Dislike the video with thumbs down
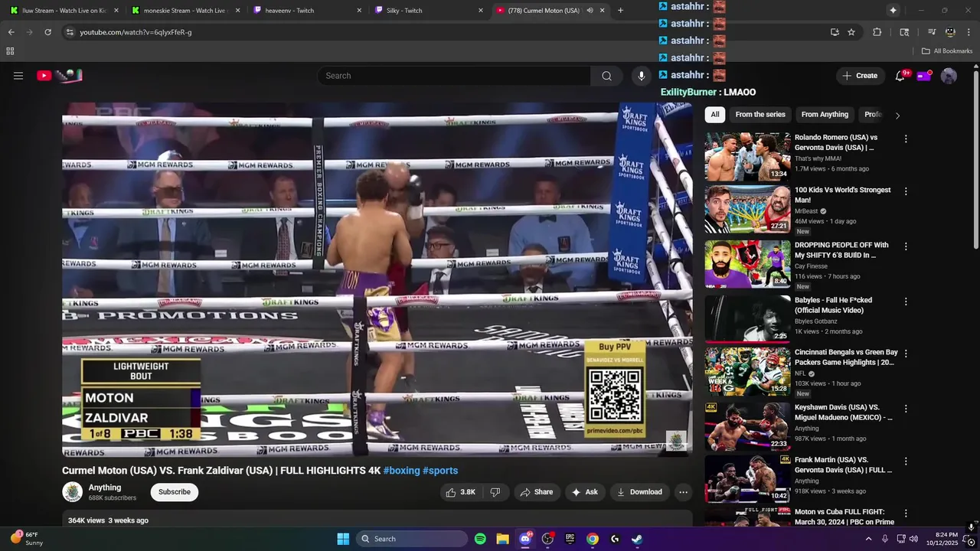The image size is (980, 551). (x=495, y=492)
